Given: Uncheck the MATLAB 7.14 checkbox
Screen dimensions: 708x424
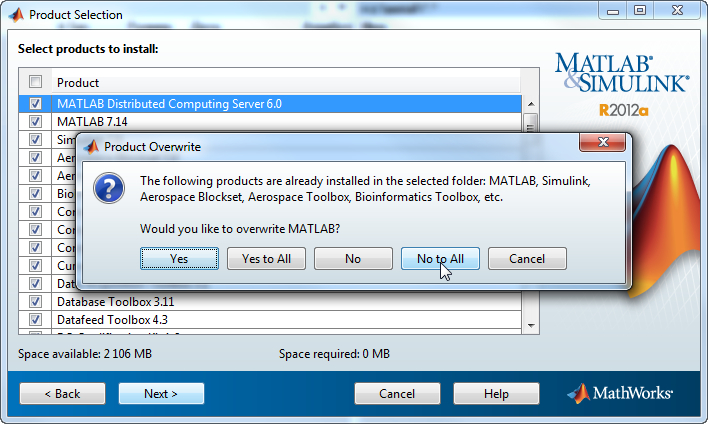Looking at the screenshot, I should (35, 121).
